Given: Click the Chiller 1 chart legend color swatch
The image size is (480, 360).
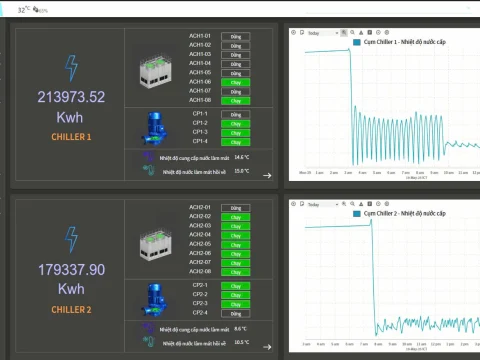Looking at the screenshot, I should (357, 42).
